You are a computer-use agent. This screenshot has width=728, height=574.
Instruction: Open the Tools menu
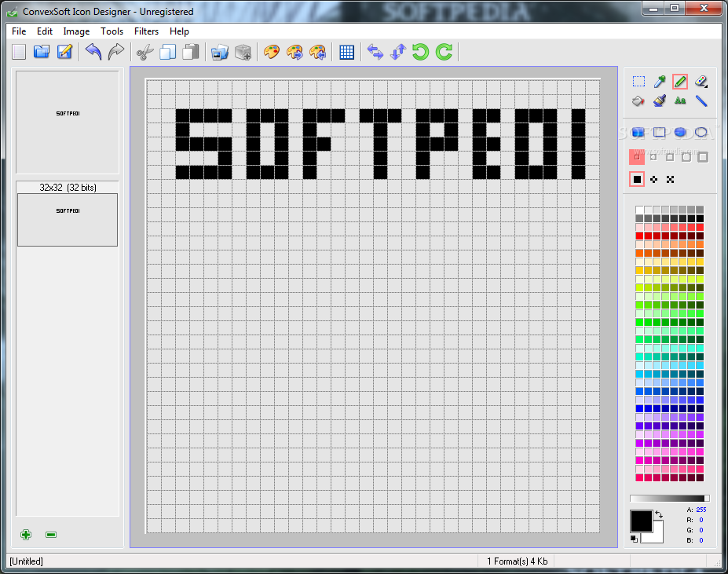112,31
